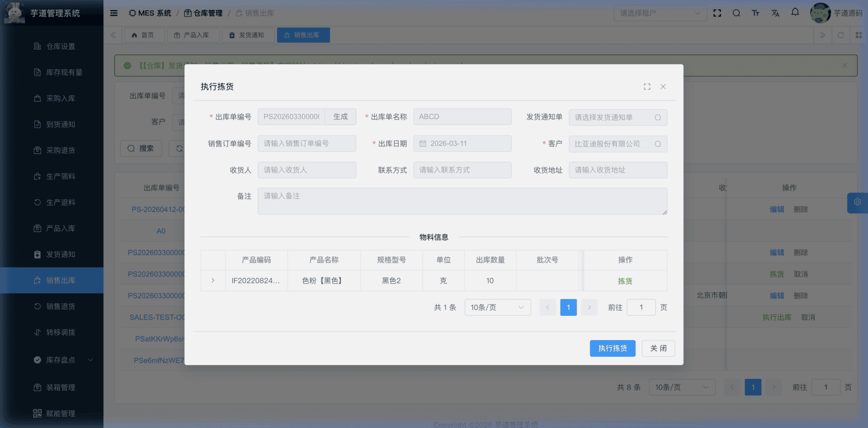Image resolution: width=868 pixels, height=428 pixels.
Task: Click search icon in 客户 field
Action: (x=658, y=144)
